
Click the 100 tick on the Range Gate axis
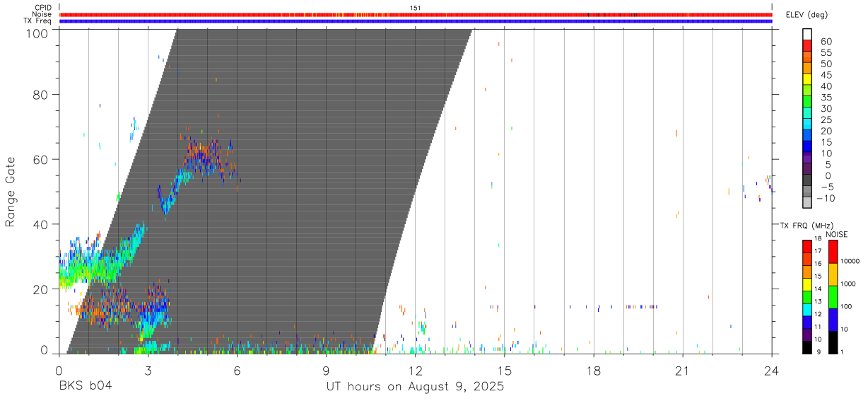click(x=37, y=33)
